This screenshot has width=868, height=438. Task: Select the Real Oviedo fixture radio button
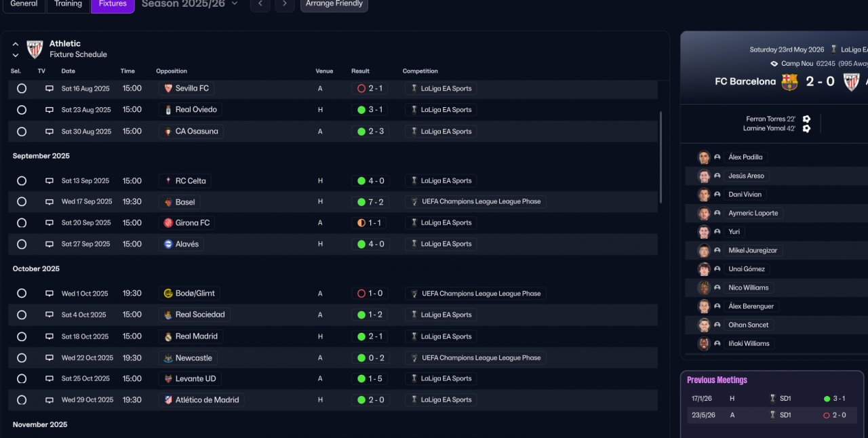[x=22, y=110]
